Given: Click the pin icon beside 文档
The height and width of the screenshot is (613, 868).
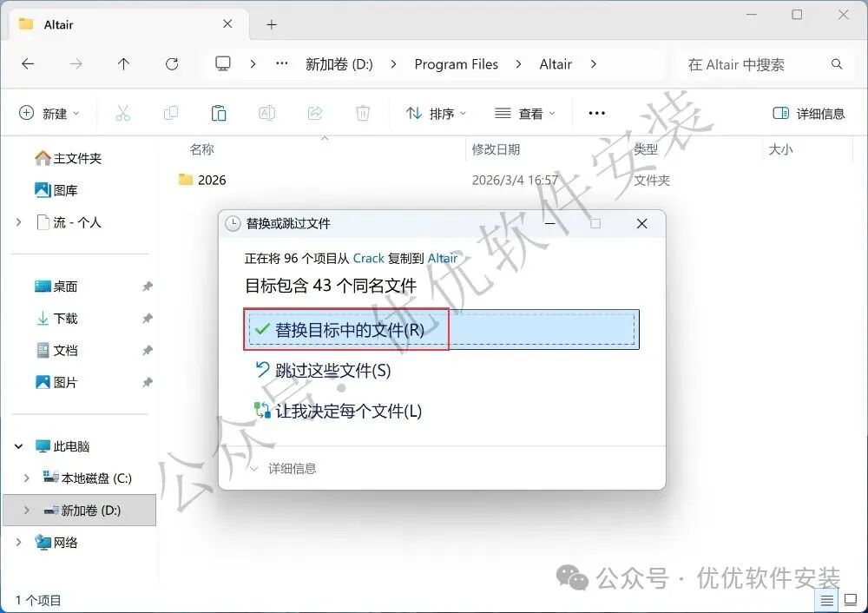Looking at the screenshot, I should tap(148, 351).
